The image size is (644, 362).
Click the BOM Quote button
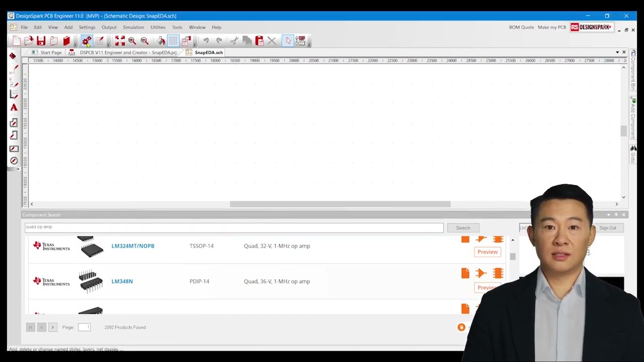[521, 27]
